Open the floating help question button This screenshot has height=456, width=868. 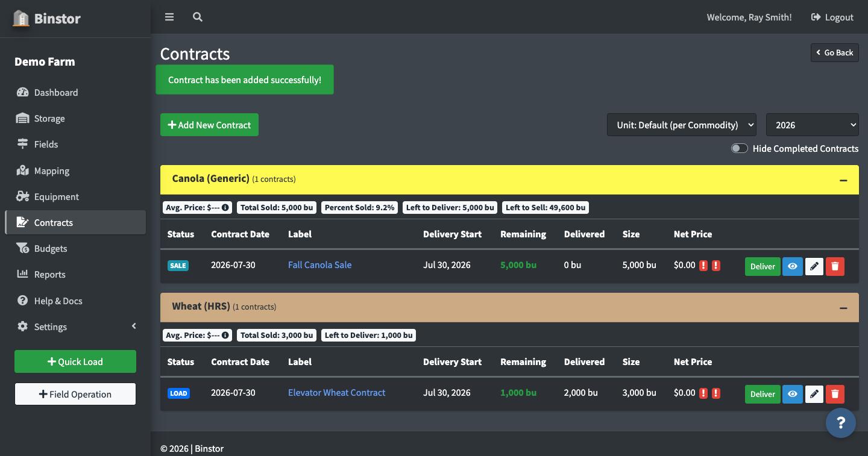coord(841,422)
